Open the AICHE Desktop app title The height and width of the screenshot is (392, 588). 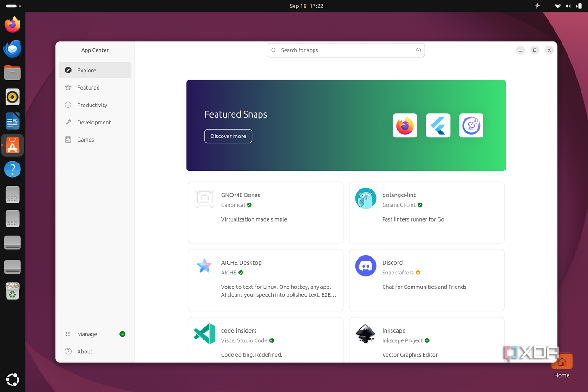coord(242,263)
